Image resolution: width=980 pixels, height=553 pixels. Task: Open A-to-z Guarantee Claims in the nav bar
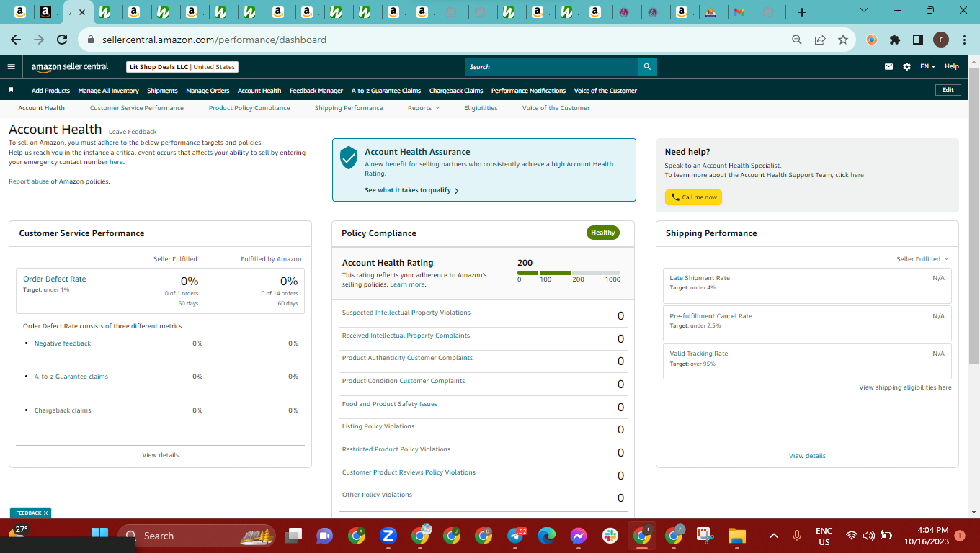click(x=386, y=91)
